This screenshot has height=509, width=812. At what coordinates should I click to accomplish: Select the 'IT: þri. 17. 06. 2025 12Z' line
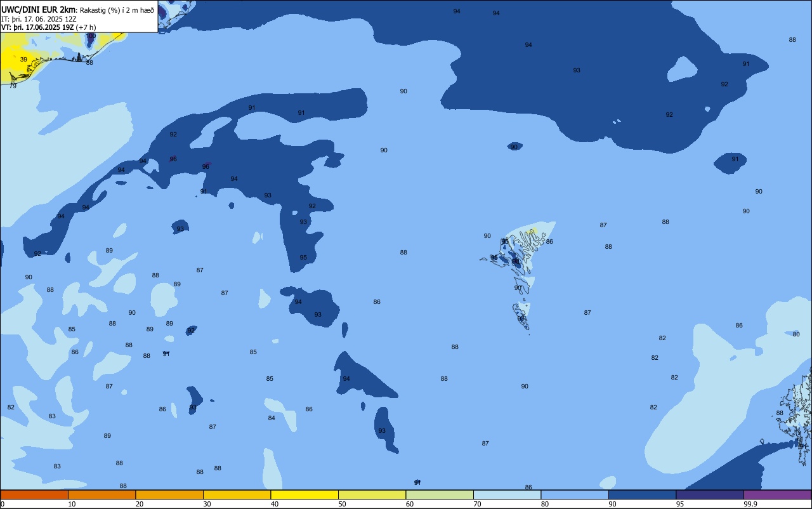point(39,19)
